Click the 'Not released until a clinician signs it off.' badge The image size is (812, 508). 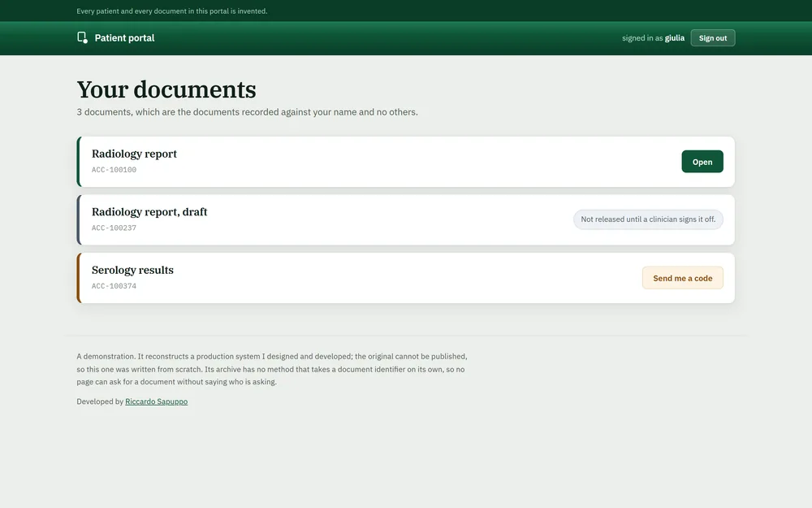[648, 219]
